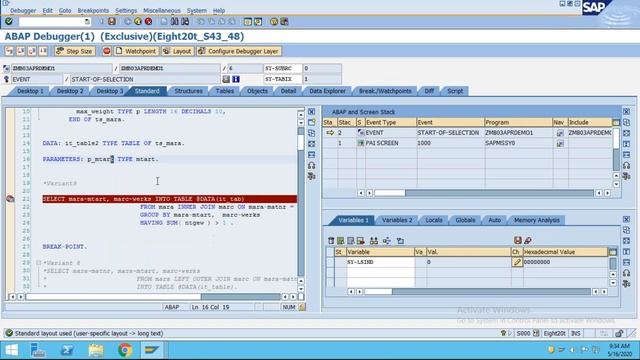Screen dimensions: 640x360
Task: Collapse the Variant comment block at line 29
Action: 39,263
